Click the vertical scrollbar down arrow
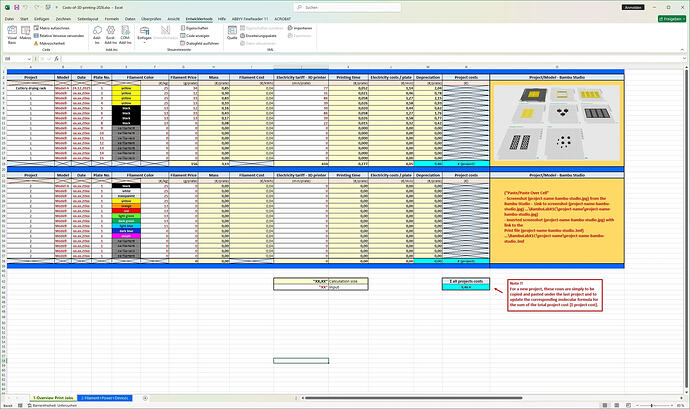 point(686,392)
